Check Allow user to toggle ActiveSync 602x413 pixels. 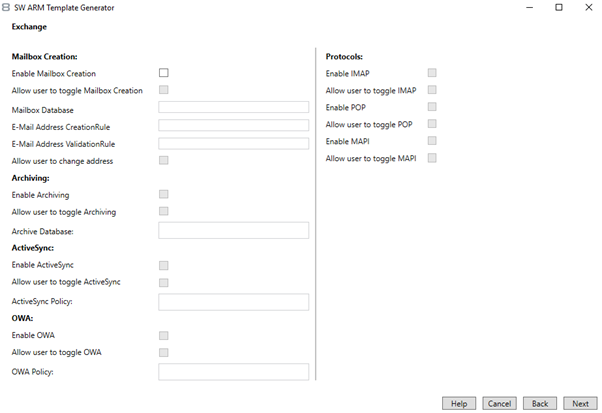[164, 282]
